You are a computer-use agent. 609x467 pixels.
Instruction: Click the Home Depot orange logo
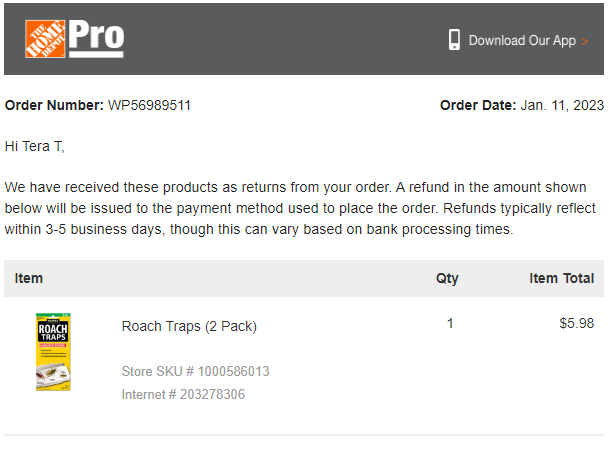point(45,39)
